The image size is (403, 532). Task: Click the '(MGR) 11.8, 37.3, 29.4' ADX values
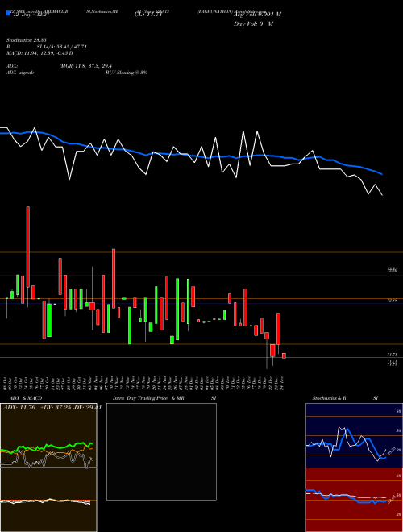click(85, 66)
